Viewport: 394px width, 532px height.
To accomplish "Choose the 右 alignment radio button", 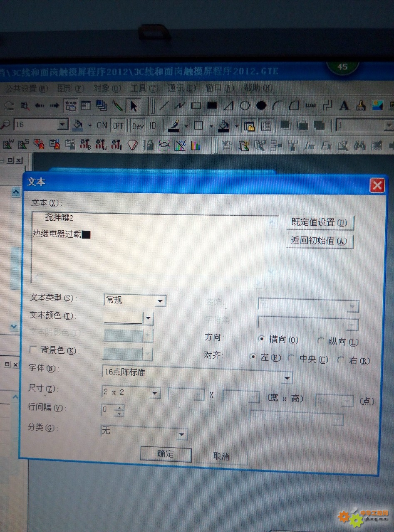I will (x=341, y=360).
